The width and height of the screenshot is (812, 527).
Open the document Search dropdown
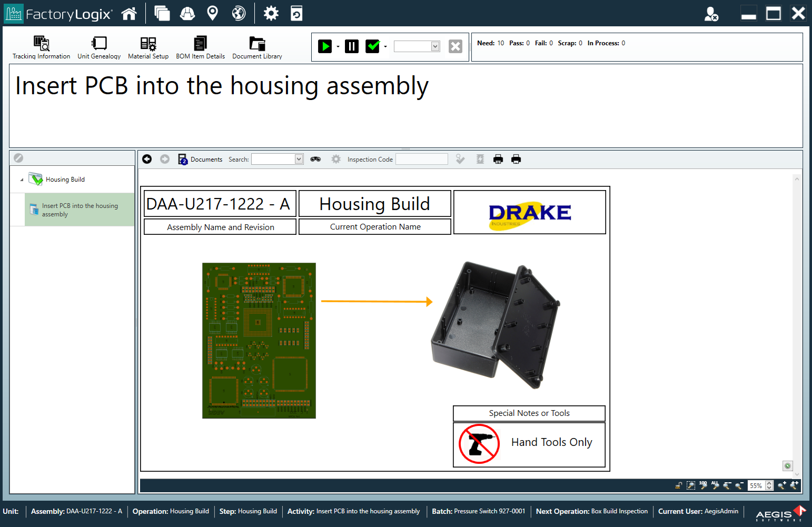point(299,159)
